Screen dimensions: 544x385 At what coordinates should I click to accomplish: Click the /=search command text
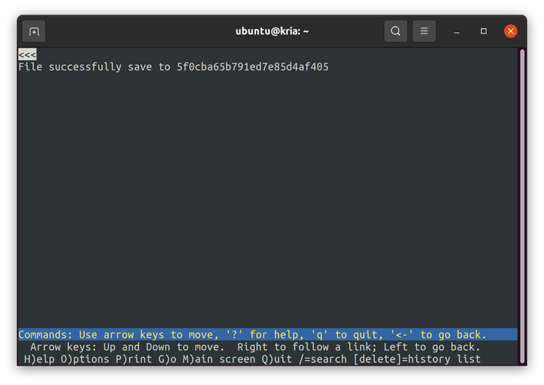pos(323,359)
